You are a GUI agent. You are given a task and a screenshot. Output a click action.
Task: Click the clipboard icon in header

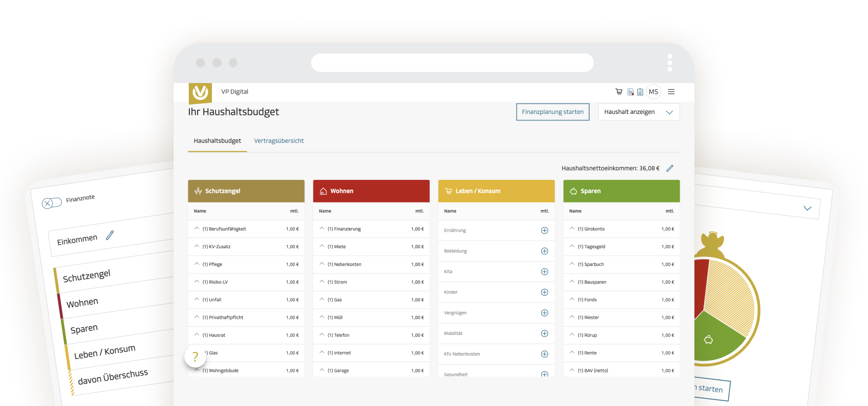coord(640,92)
